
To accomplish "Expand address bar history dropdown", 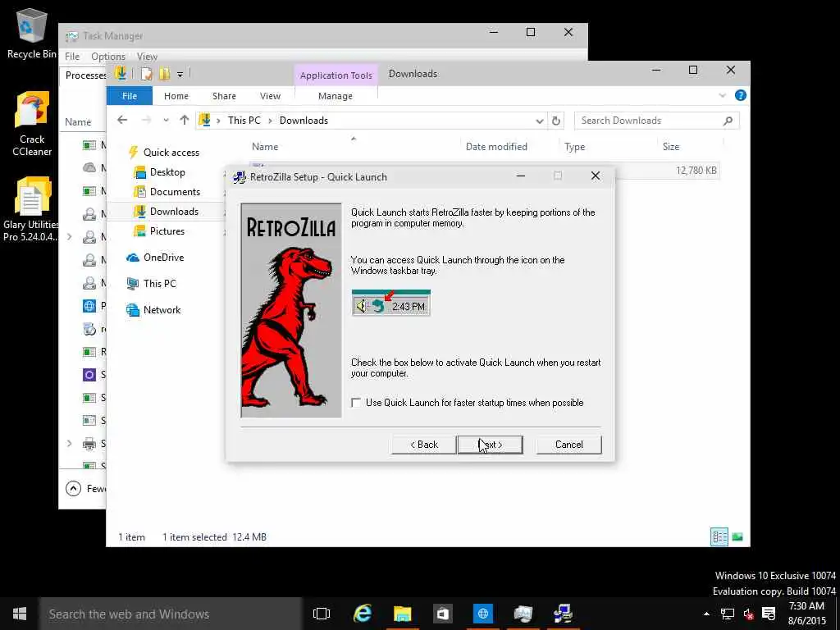I will tap(540, 121).
